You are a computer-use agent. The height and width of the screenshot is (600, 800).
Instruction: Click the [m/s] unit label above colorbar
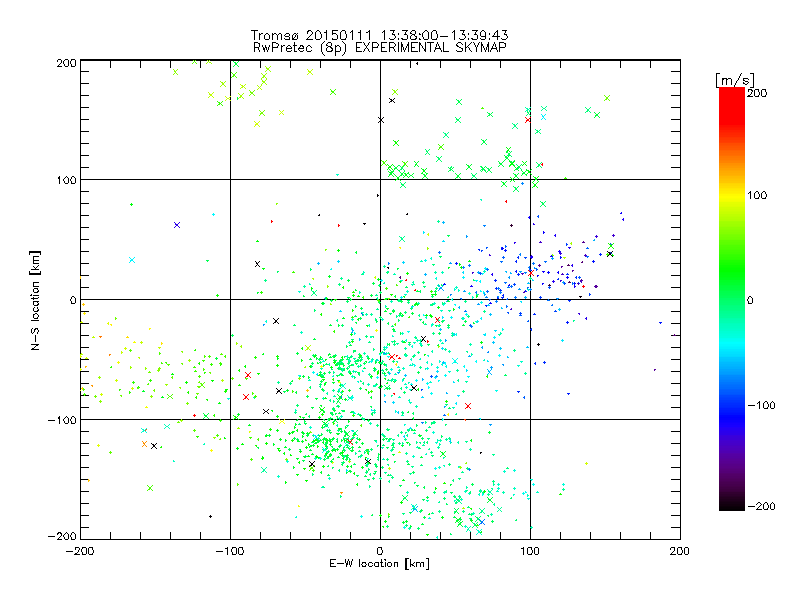pos(735,80)
